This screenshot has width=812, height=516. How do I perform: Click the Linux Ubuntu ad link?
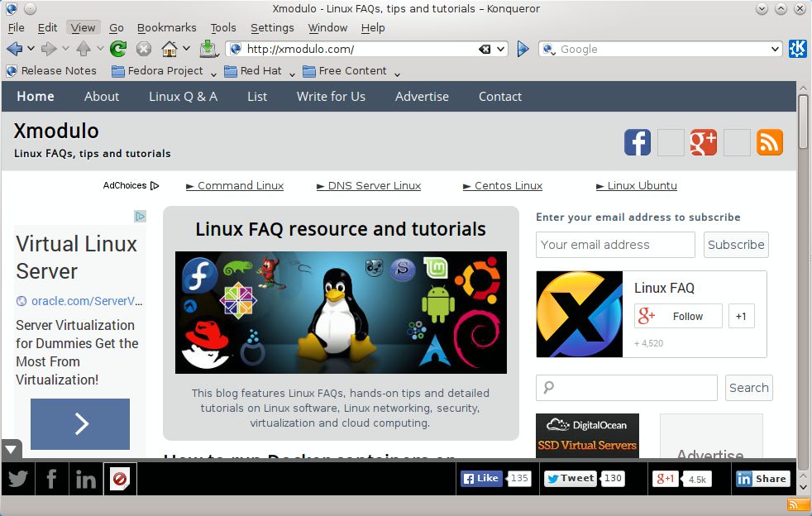(x=637, y=185)
